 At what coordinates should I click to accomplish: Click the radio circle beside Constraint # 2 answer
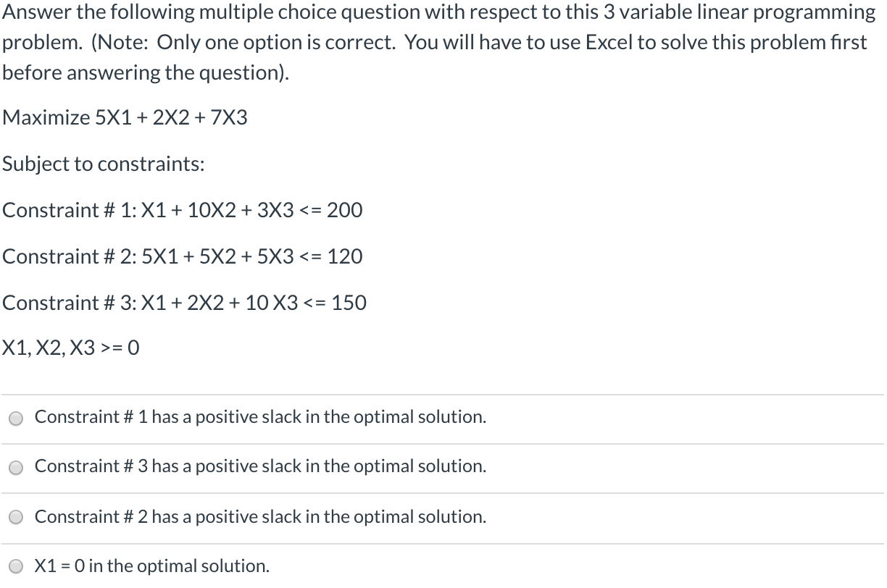15,517
